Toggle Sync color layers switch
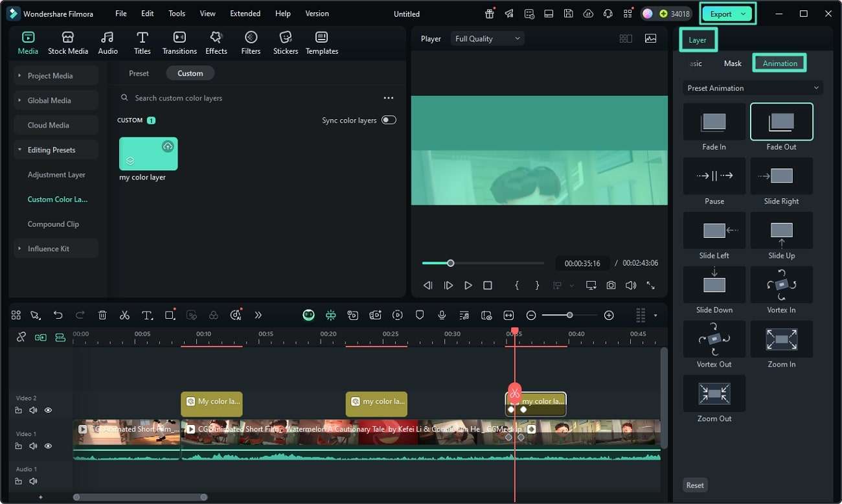The width and height of the screenshot is (842, 504). (x=389, y=120)
